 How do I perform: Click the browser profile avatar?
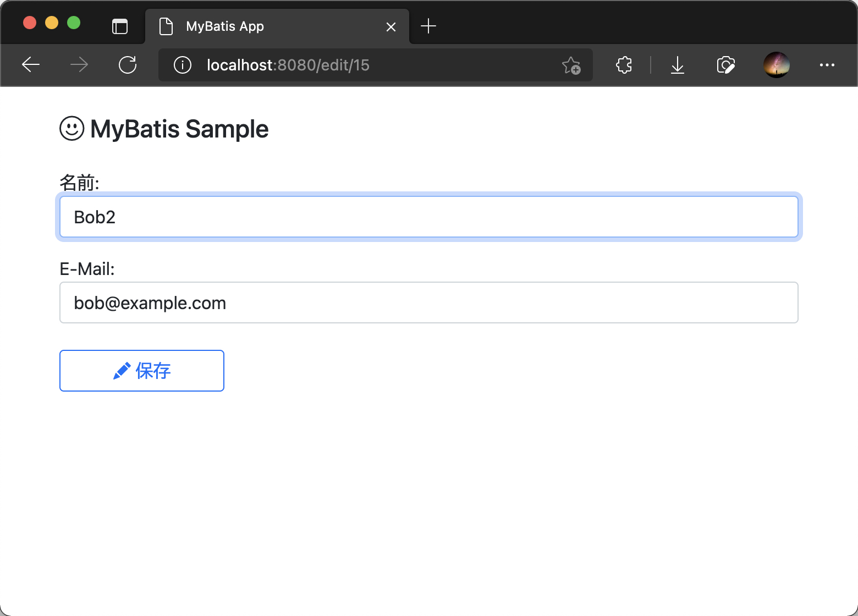[776, 65]
